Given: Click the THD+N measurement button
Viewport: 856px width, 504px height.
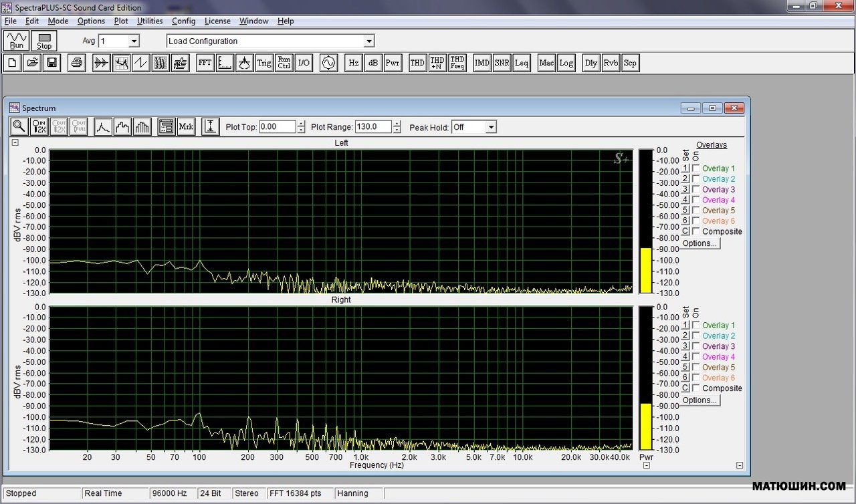Looking at the screenshot, I should tap(437, 63).
